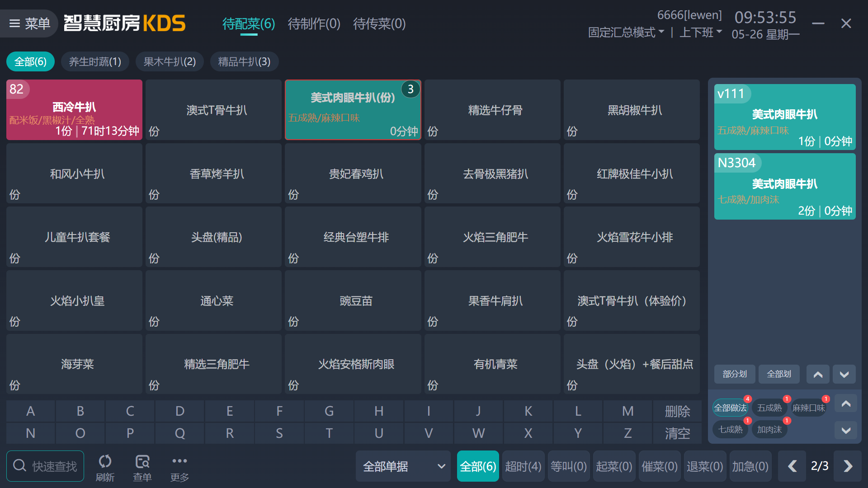Click letter M on letter pad
The width and height of the screenshot is (868, 488).
(x=627, y=411)
